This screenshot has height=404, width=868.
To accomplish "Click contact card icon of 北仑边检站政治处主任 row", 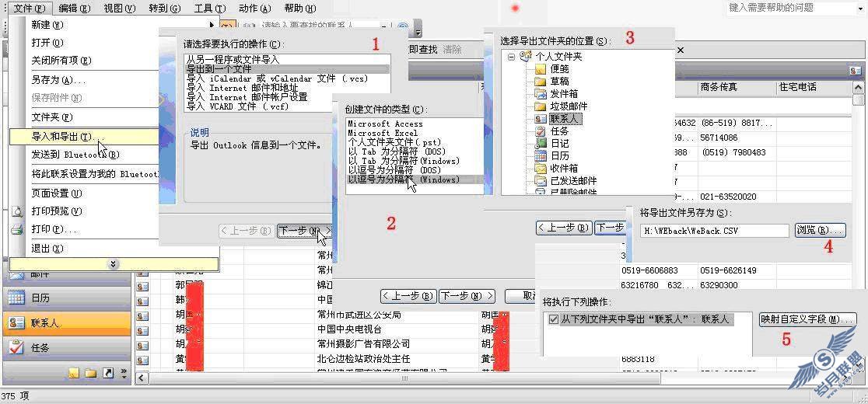I will 143,360.
